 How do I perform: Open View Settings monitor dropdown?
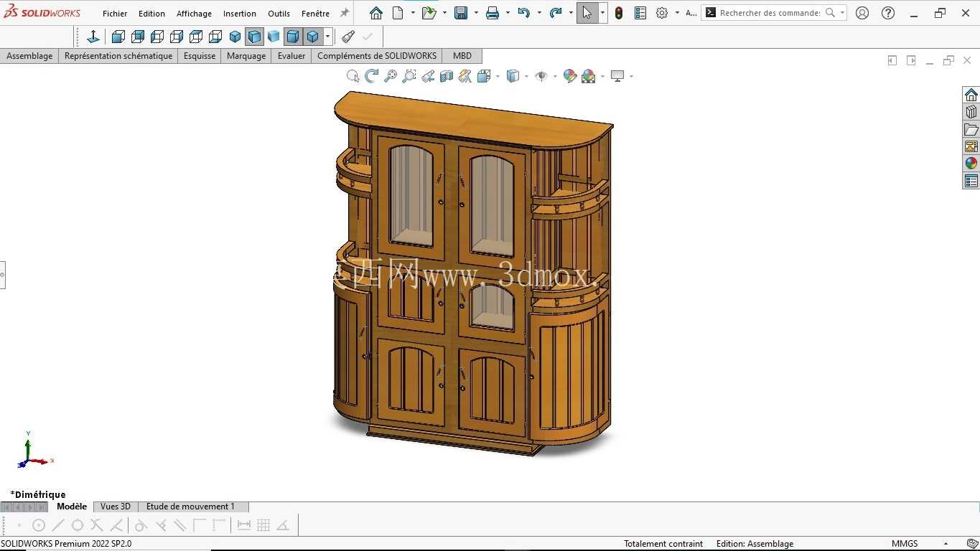617,76
